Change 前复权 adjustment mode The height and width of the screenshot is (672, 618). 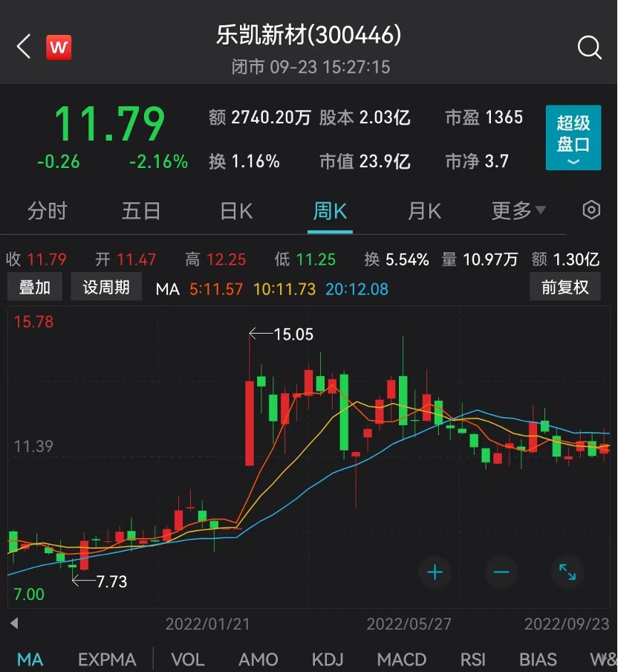[565, 287]
